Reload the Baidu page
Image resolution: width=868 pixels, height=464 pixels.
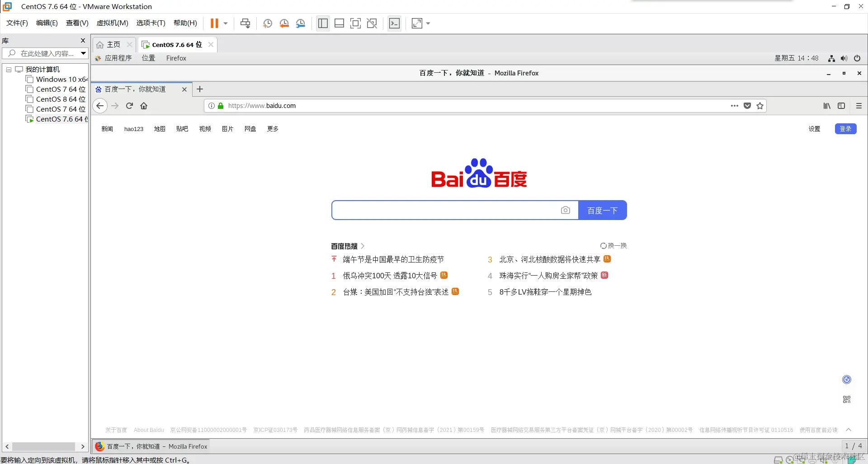(x=129, y=106)
